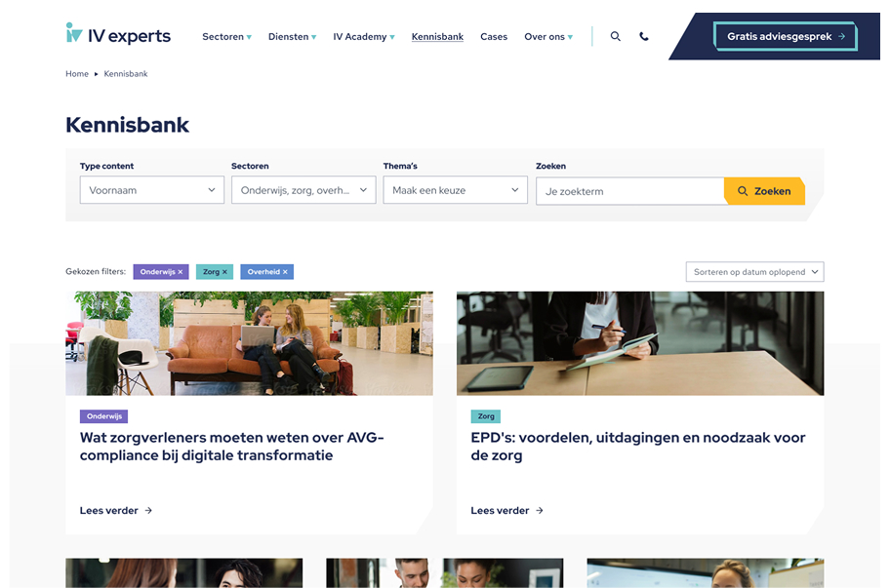Expand the Diensten navigation menu

[293, 36]
